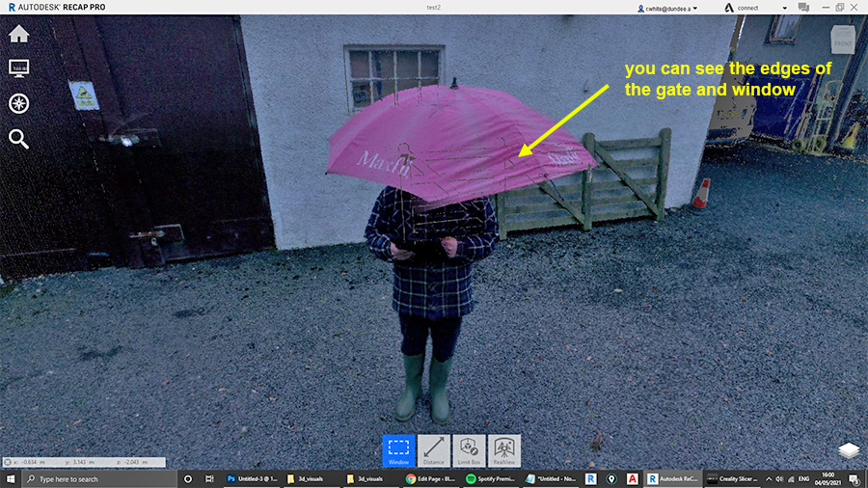Switch to Photoshop Untitled-3 taskbar item
Image resolution: width=868 pixels, height=488 pixels.
coord(251,478)
